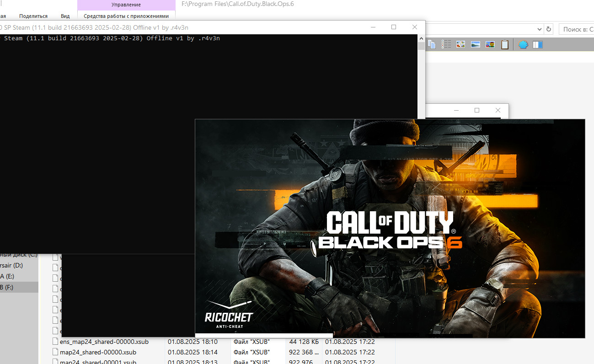Close the Offline v1 console window
Viewport: 594px width, 364px height.
pyautogui.click(x=415, y=27)
